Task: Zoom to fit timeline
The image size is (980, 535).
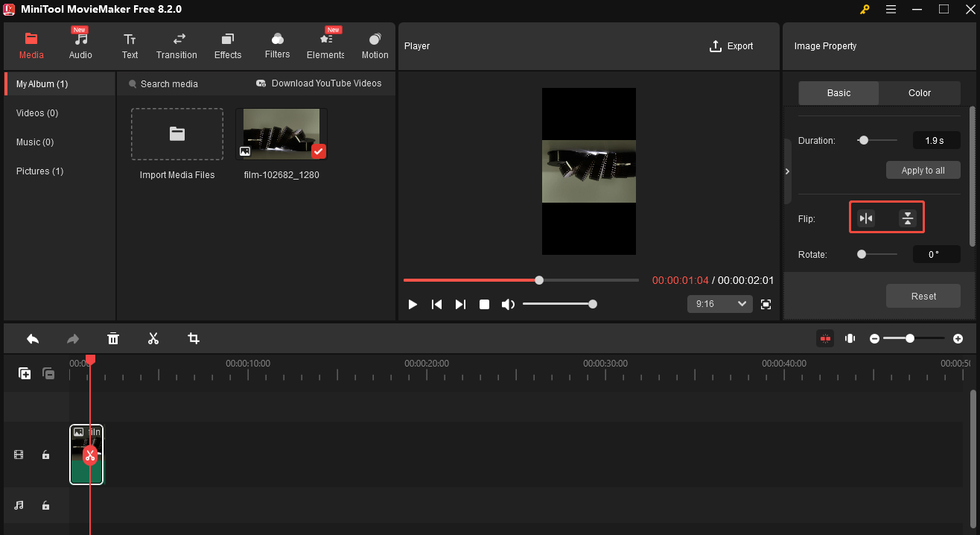Action: click(x=850, y=338)
